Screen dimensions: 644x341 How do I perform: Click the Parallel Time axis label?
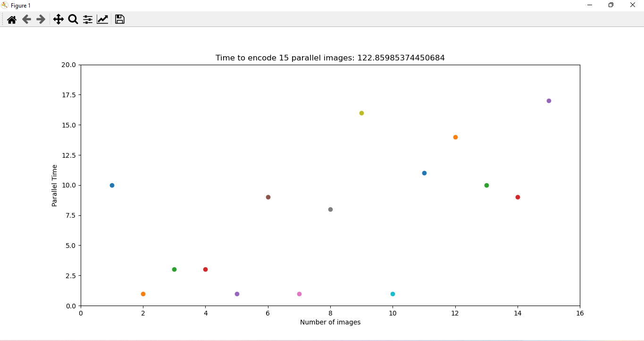pyautogui.click(x=54, y=185)
